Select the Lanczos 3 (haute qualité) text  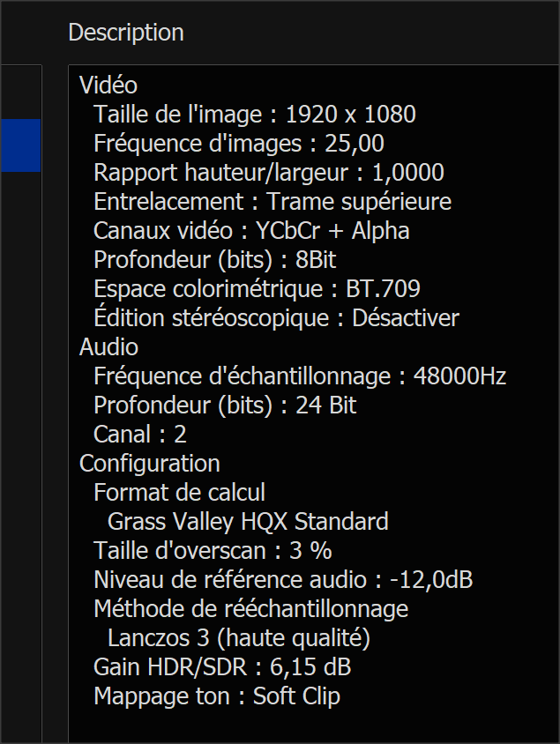pos(238,637)
